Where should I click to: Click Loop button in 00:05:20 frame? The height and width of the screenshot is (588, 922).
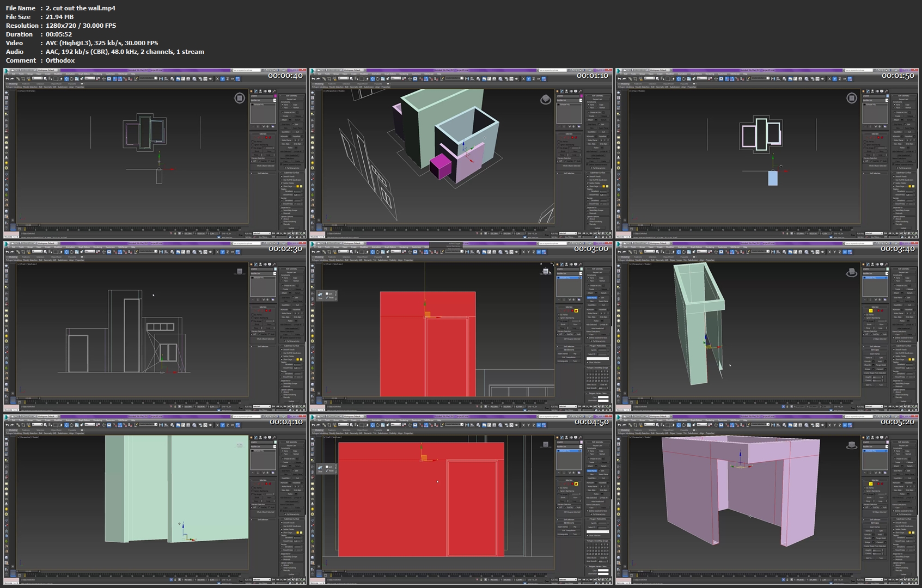880,501
